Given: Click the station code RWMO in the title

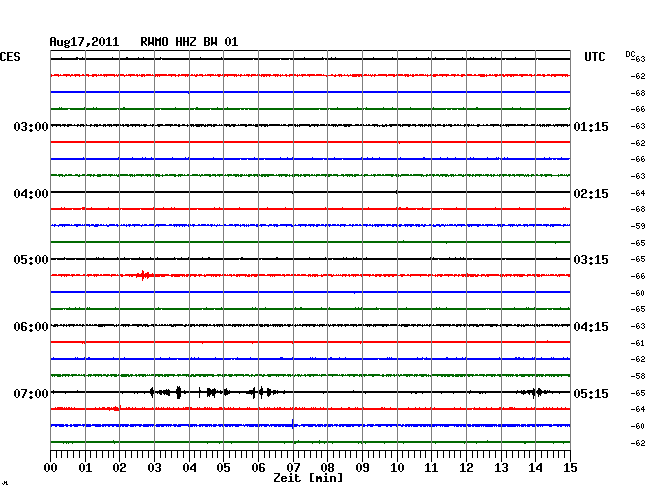Looking at the screenshot, I should [154, 42].
